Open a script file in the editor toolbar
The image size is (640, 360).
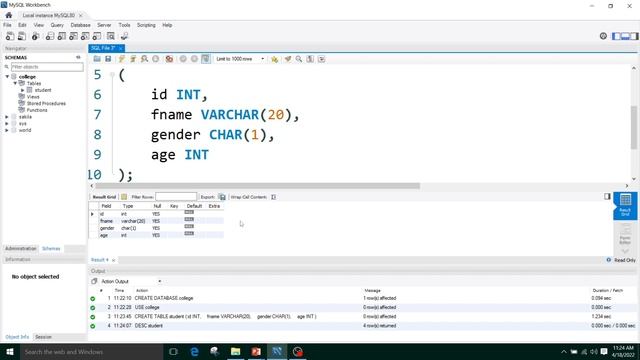tap(97, 59)
